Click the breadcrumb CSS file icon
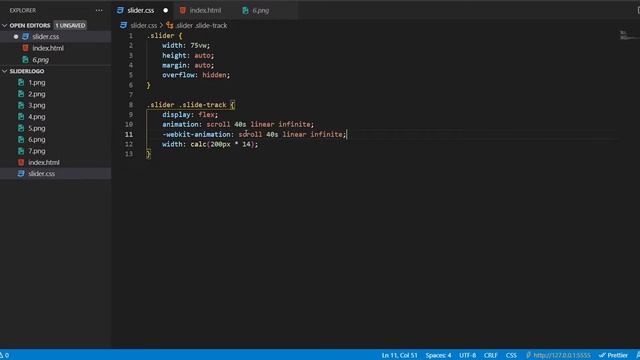Viewport: 640px width, 360px height. tap(124, 25)
